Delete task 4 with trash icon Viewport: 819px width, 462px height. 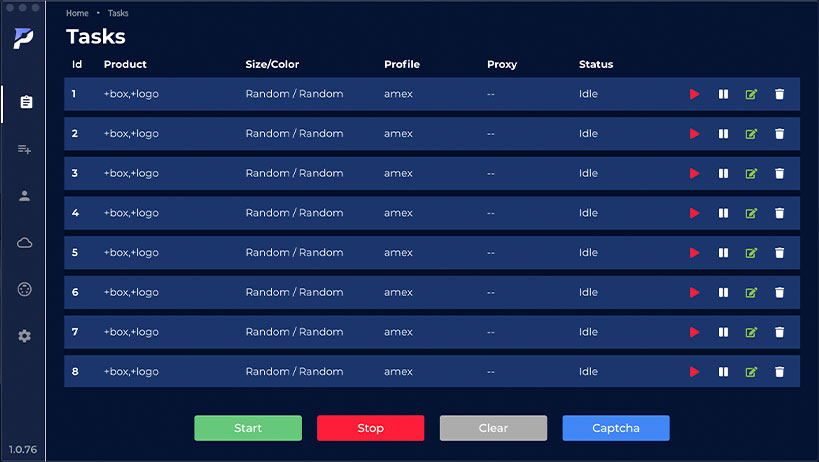[x=779, y=213]
